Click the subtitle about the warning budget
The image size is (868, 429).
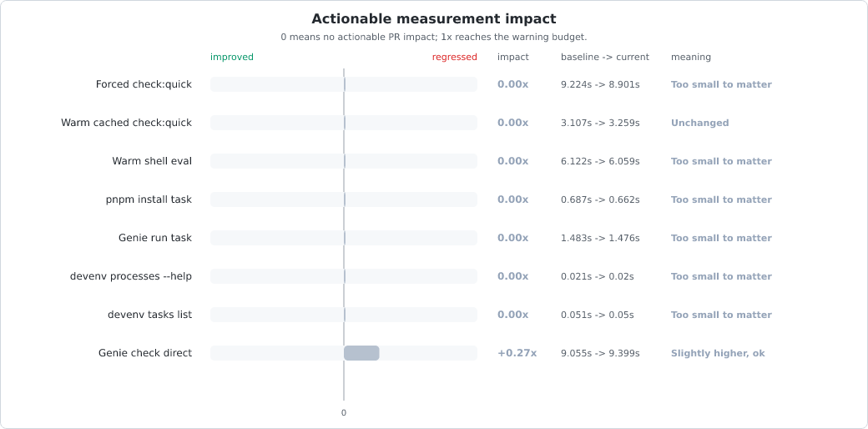[433, 37]
